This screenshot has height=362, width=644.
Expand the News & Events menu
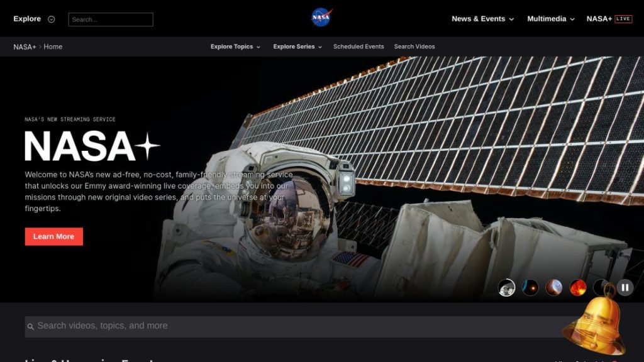click(482, 19)
